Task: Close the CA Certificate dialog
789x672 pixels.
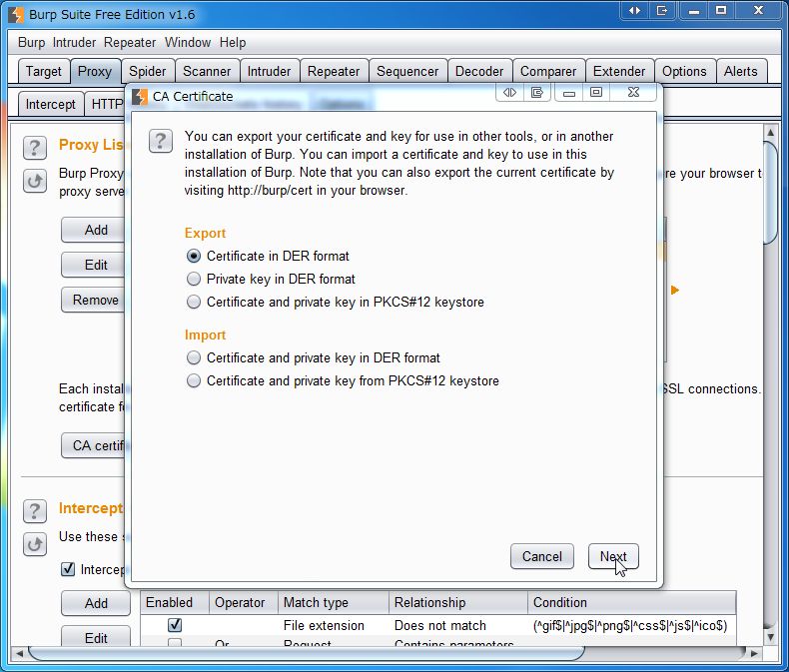Action: tap(633, 93)
